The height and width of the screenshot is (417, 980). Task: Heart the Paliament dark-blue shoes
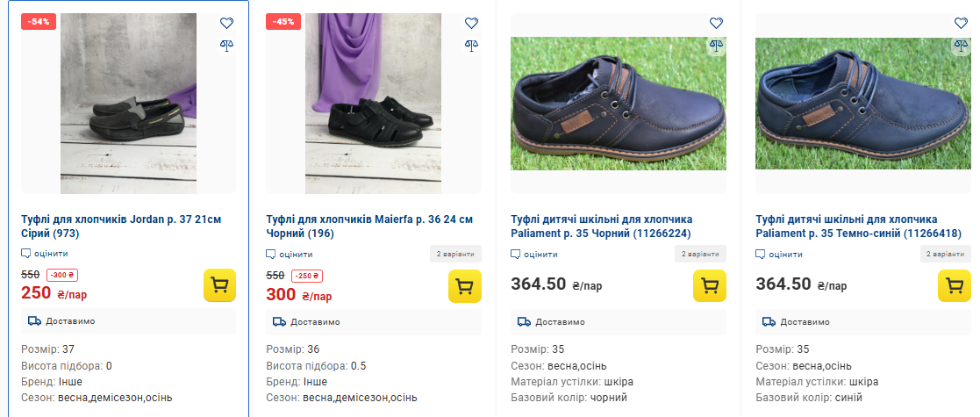click(x=961, y=24)
